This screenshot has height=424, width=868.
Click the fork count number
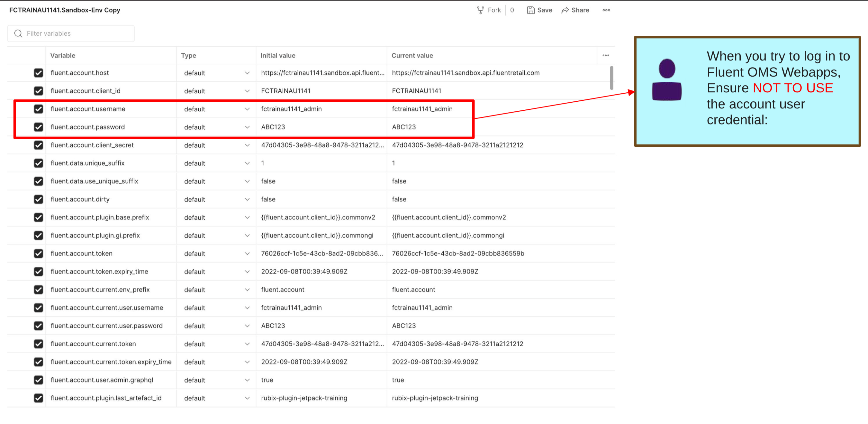pyautogui.click(x=512, y=10)
